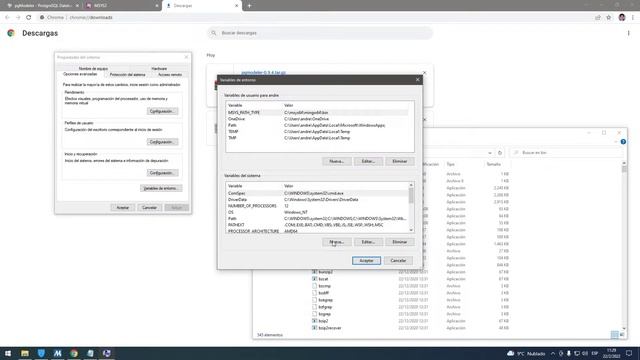Screen dimensions: 640x360
Task: Open File Explorer from taskbar
Action: (x=25, y=353)
